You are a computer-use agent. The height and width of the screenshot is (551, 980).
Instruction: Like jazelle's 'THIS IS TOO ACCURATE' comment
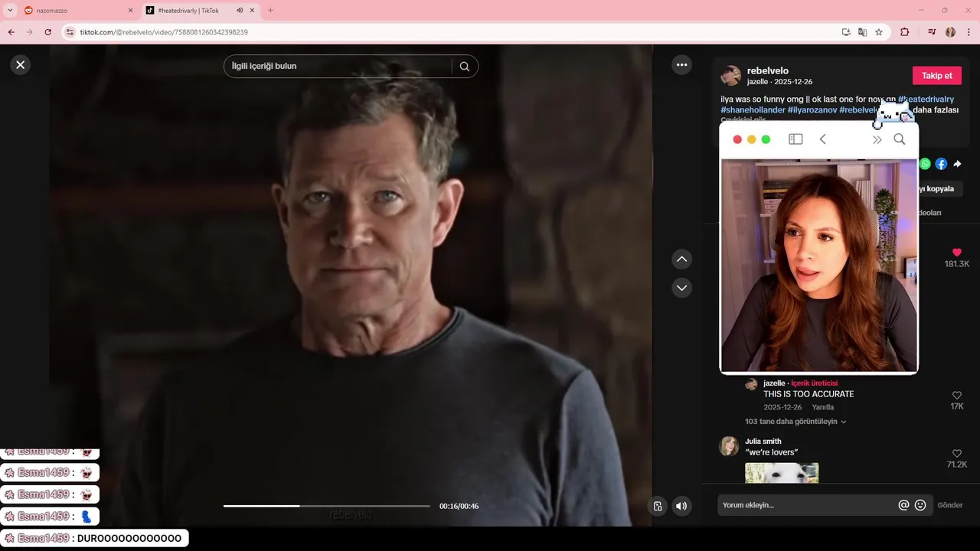956,396
